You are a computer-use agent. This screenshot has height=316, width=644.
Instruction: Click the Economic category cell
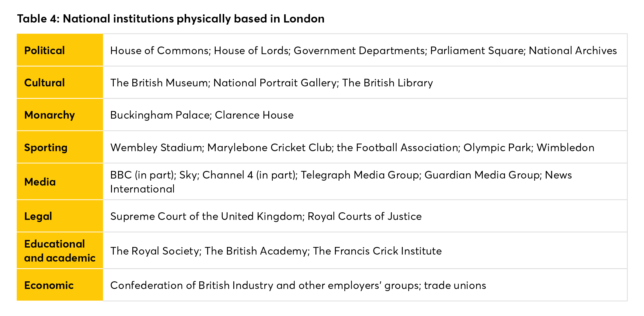click(x=49, y=285)
